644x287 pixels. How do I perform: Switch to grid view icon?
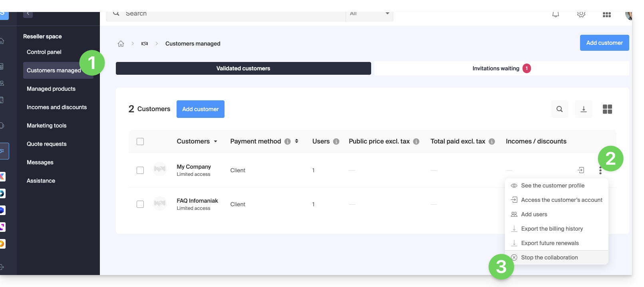[607, 109]
